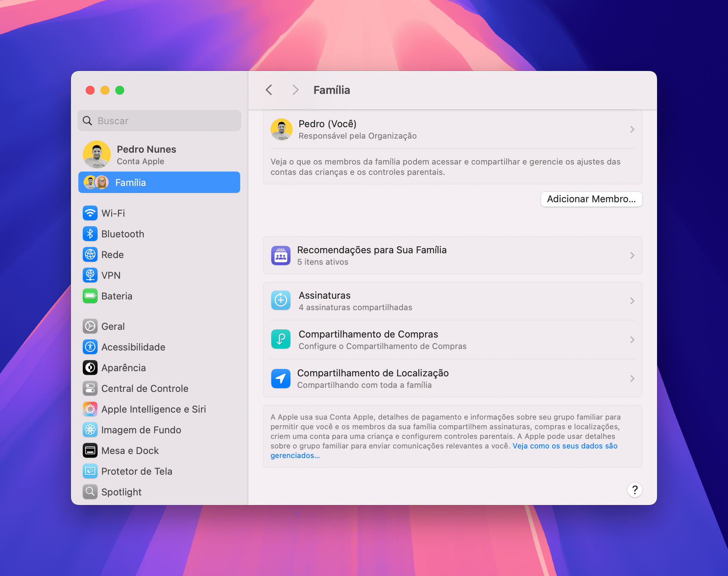Click the Acessibilidade label in sidebar

[133, 347]
